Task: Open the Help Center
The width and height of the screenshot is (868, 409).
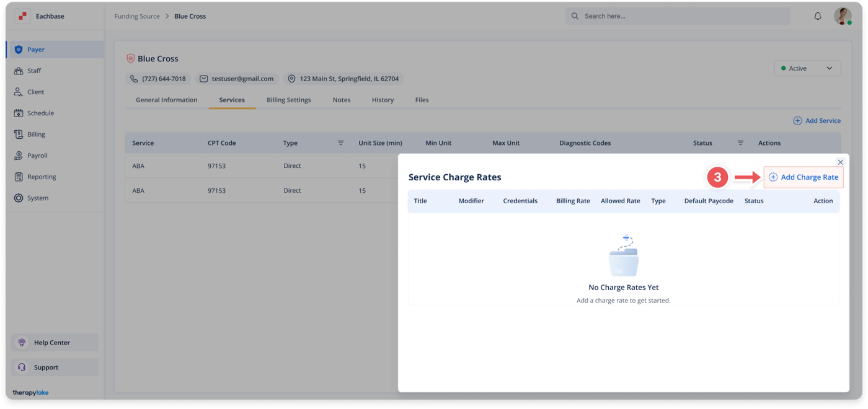Action: [x=51, y=343]
